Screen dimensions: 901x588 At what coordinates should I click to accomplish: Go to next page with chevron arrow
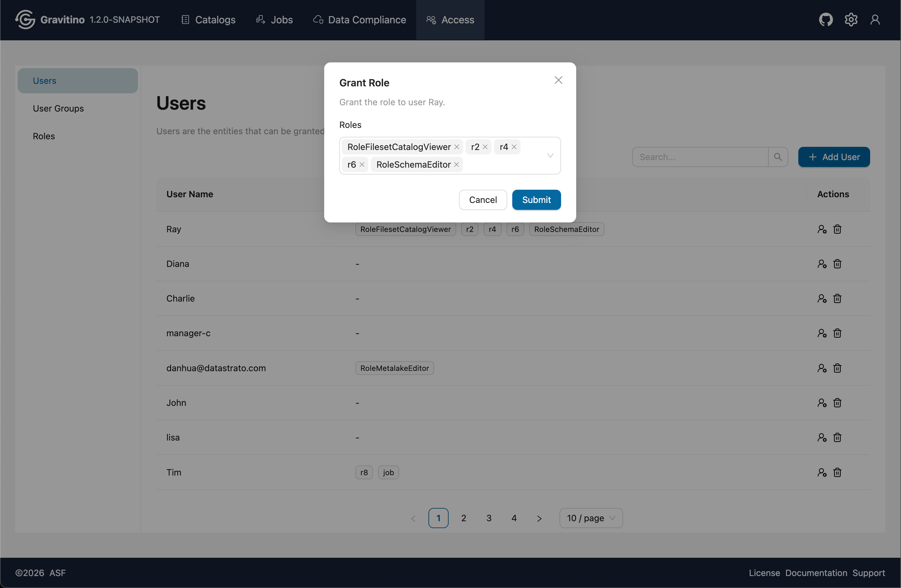point(539,518)
